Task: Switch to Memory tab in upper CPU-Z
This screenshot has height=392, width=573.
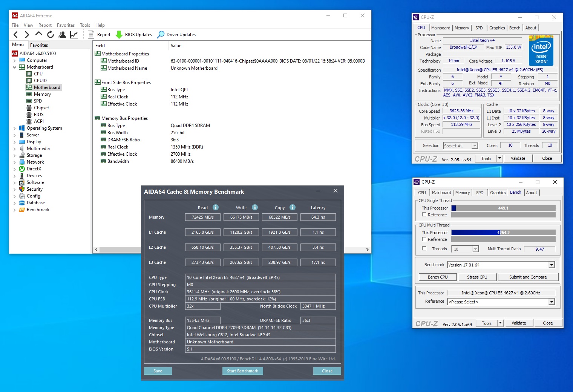Action: pyautogui.click(x=461, y=28)
